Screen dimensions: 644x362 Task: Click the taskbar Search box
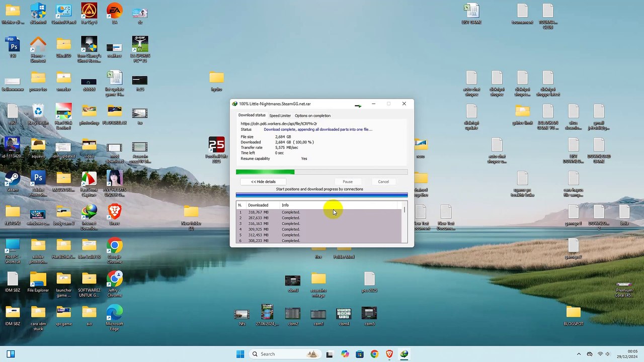[x=286, y=354]
